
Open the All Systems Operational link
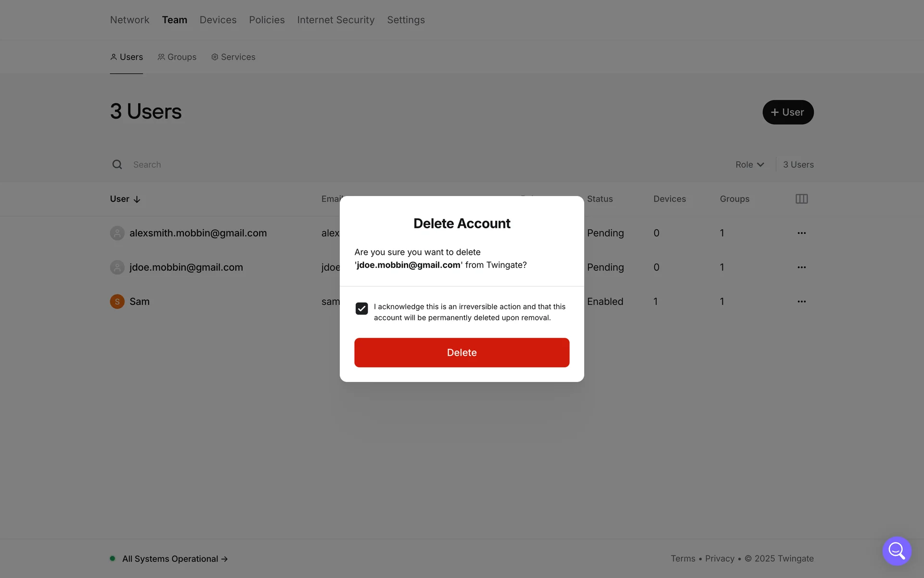175,559
